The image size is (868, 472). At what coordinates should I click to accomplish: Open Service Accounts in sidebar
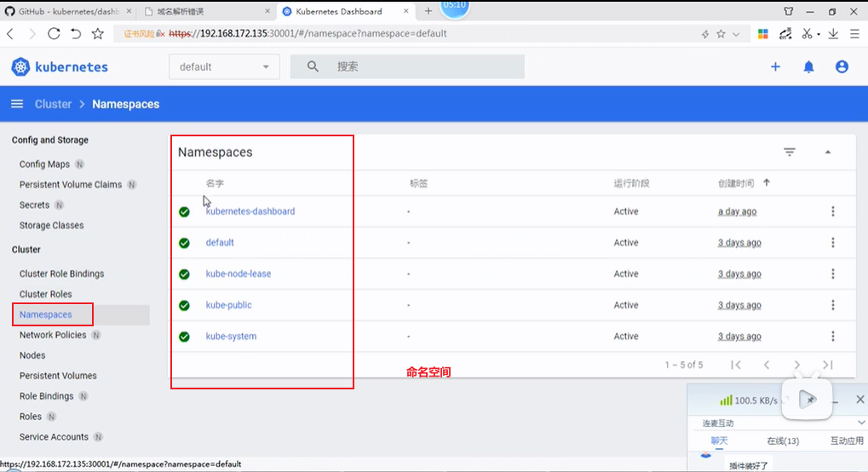[x=54, y=436]
